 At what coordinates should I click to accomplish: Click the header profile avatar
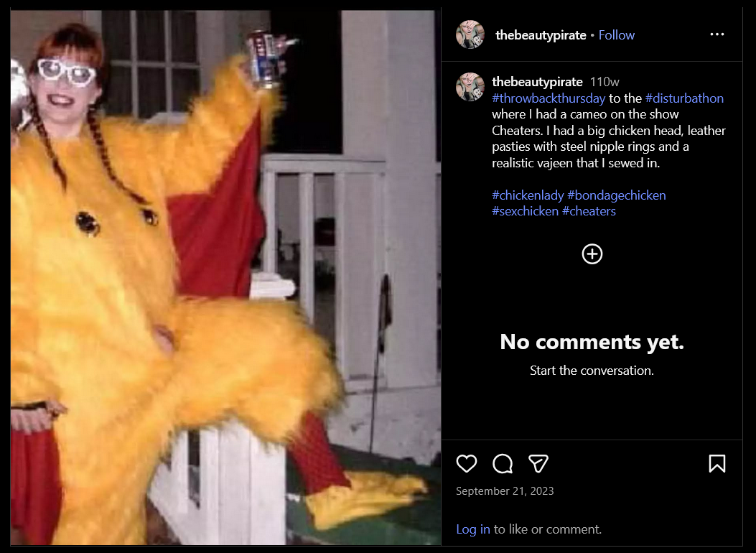[x=470, y=34]
